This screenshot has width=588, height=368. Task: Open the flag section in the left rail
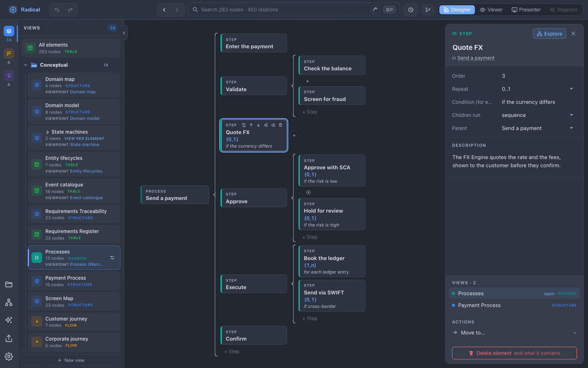click(9, 54)
